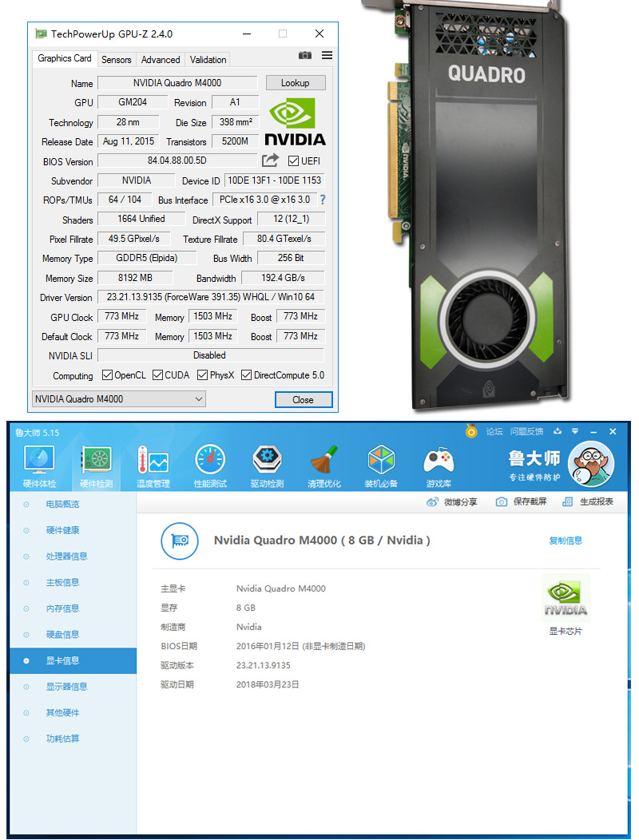Toggle the DirectCompute 5.0 checkbox
This screenshot has height=840, width=639.
[x=246, y=374]
